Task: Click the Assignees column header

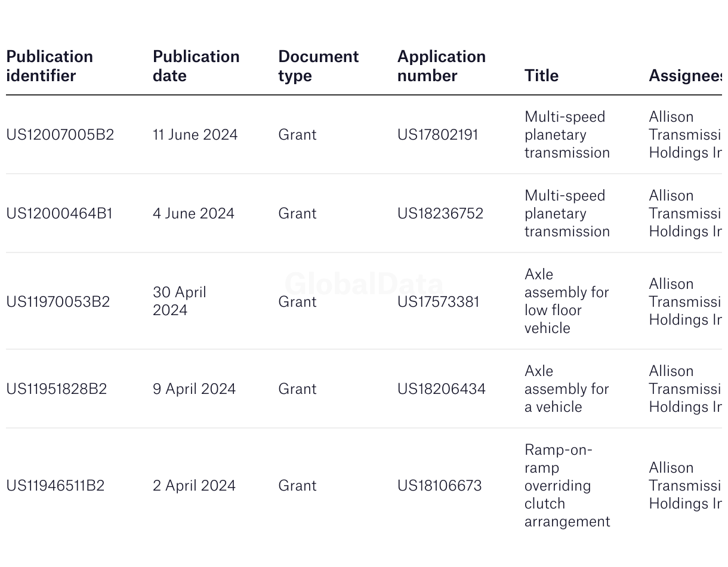Action: pos(685,75)
